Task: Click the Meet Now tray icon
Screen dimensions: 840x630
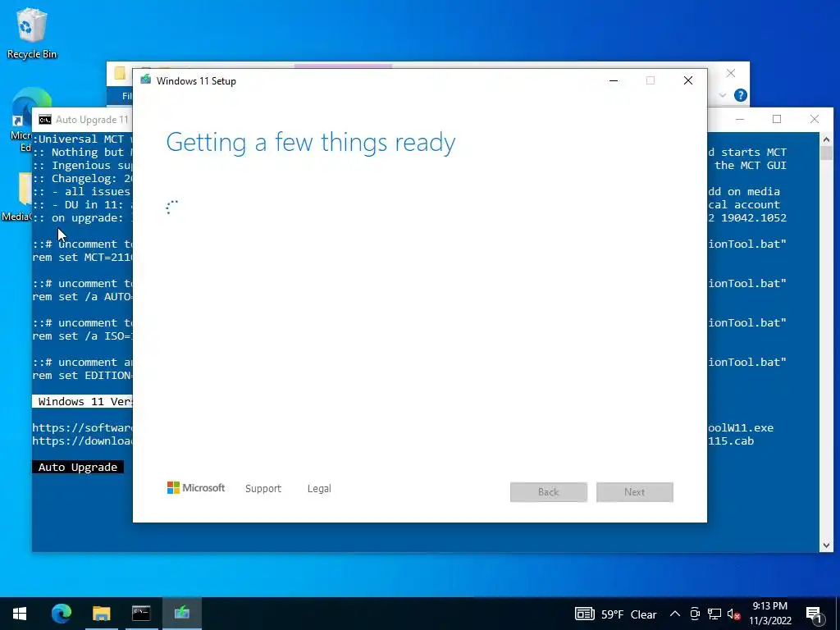Action: pyautogui.click(x=695, y=614)
